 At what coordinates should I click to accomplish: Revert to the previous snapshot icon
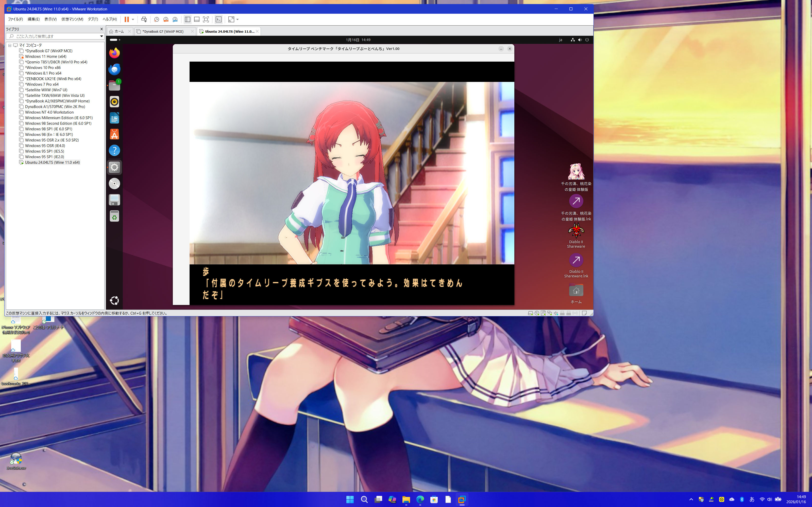pyautogui.click(x=166, y=20)
